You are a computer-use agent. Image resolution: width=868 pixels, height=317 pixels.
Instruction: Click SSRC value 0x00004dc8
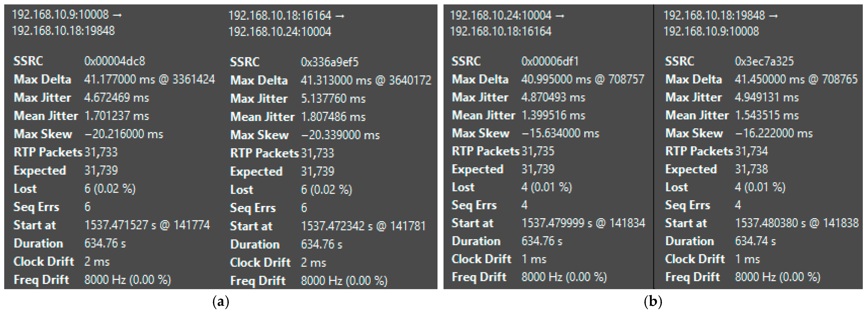pyautogui.click(x=115, y=61)
